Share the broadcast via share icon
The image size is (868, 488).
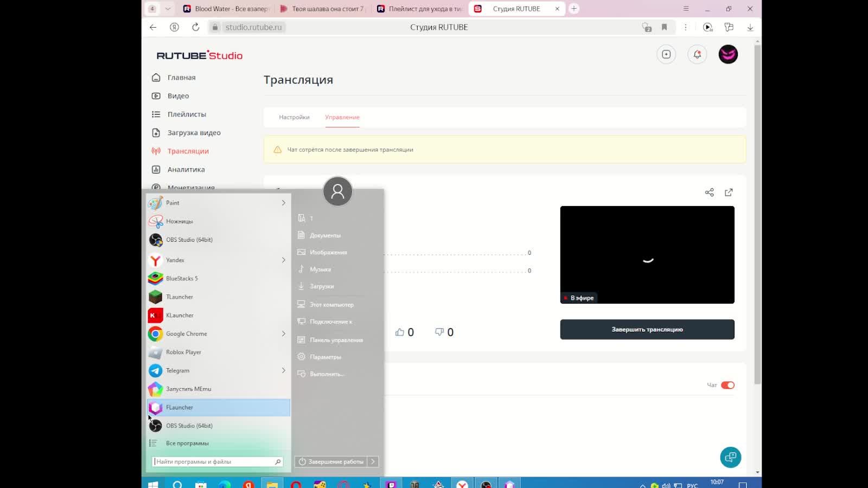coord(709,192)
